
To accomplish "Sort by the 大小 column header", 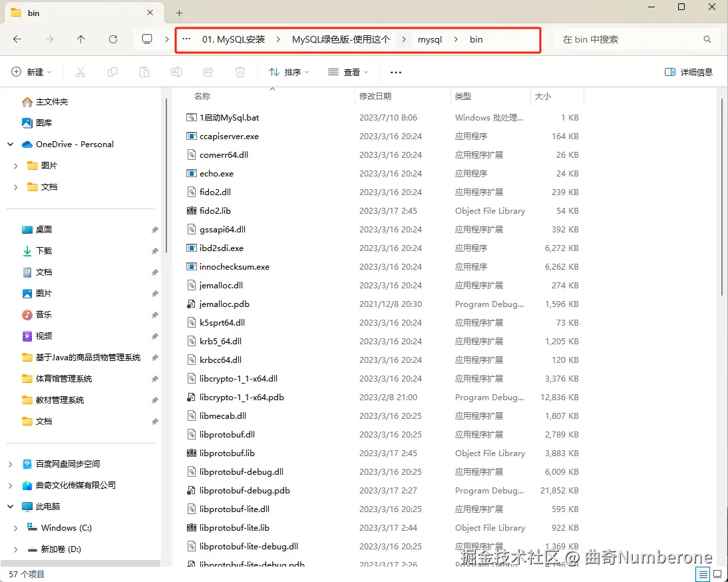I will 543,96.
